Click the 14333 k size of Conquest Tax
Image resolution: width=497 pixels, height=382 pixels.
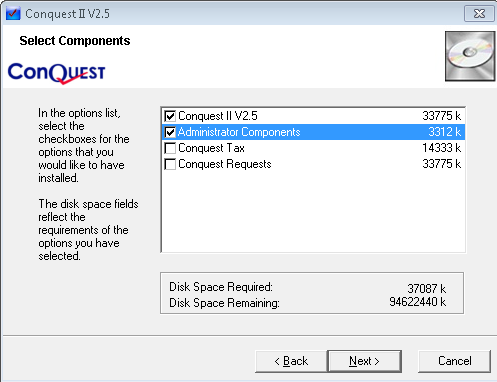pos(442,148)
